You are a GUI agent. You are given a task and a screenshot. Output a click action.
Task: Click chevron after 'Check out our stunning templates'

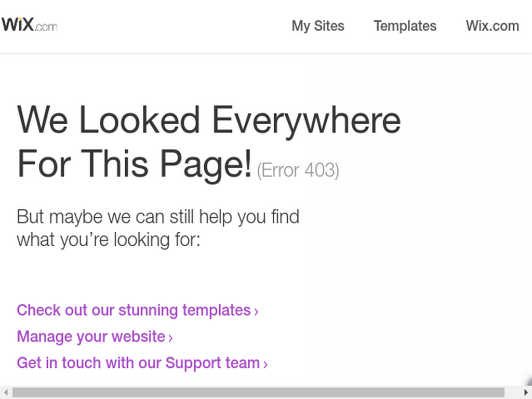point(257,312)
